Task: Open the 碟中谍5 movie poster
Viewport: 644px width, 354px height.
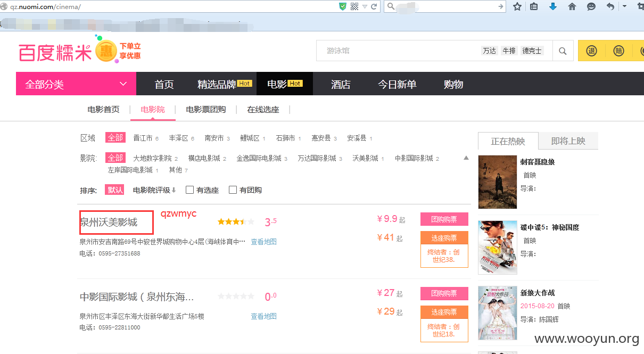Action: [x=497, y=248]
